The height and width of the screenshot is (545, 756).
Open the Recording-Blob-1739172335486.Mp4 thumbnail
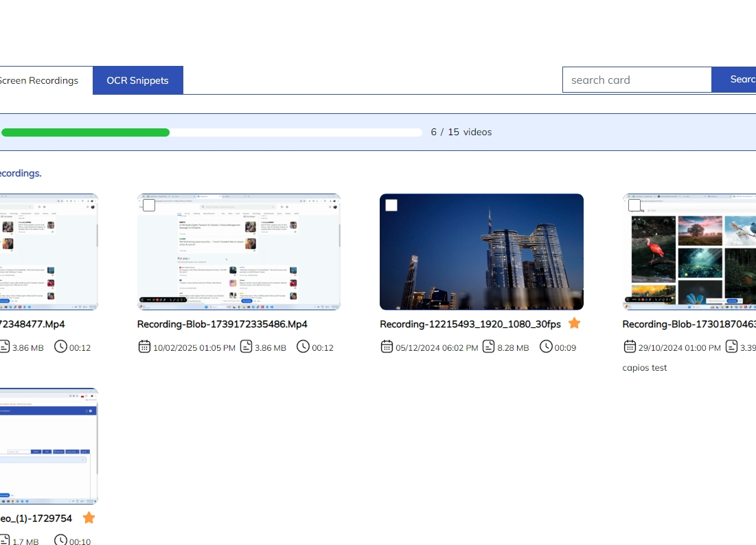tap(239, 252)
